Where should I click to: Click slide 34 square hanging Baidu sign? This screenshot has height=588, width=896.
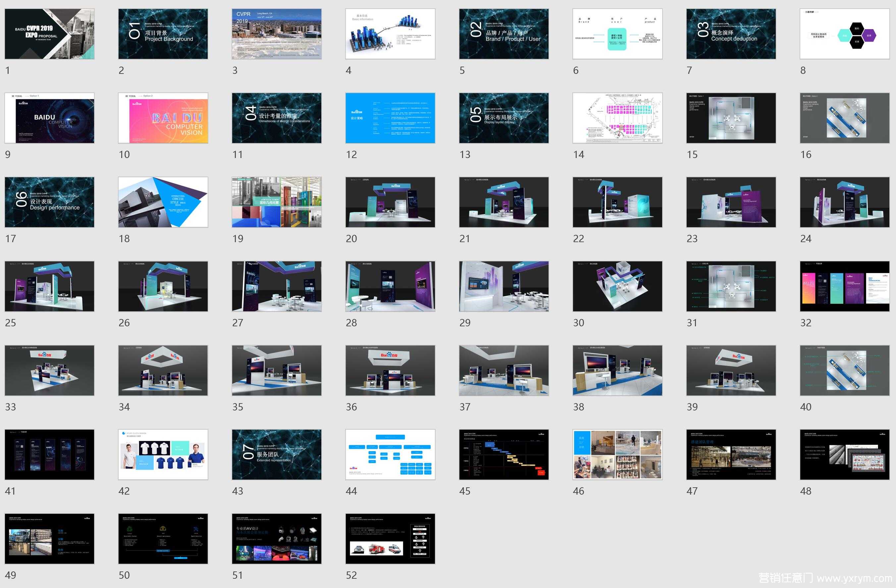pyautogui.click(x=163, y=370)
